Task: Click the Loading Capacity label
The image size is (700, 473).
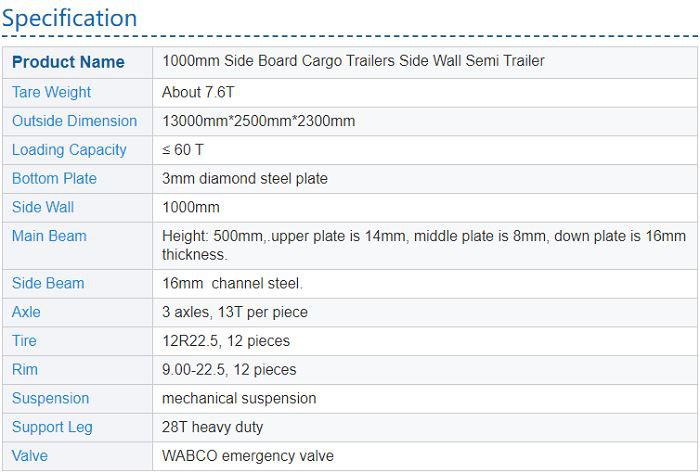Action: [x=69, y=150]
